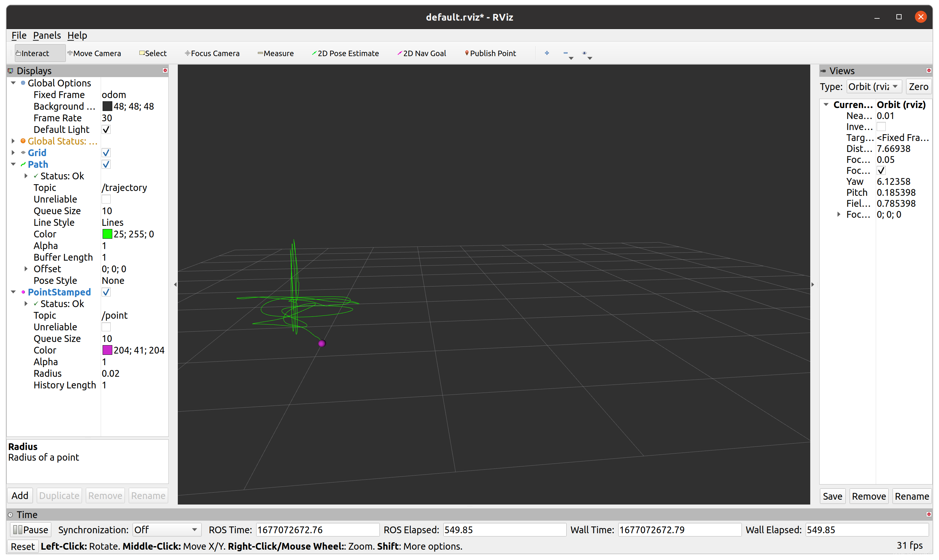The width and height of the screenshot is (939, 560).
Task: Collapse the Path display tree
Action: (13, 164)
